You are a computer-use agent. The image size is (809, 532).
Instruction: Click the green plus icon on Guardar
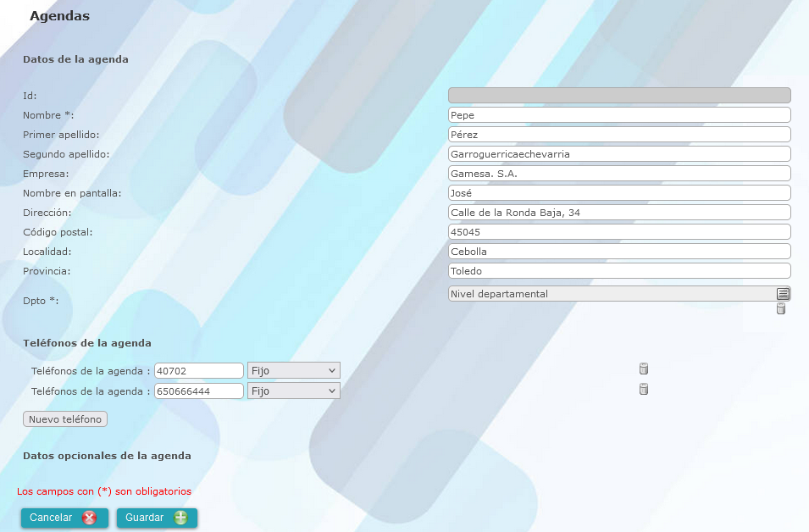point(180,518)
